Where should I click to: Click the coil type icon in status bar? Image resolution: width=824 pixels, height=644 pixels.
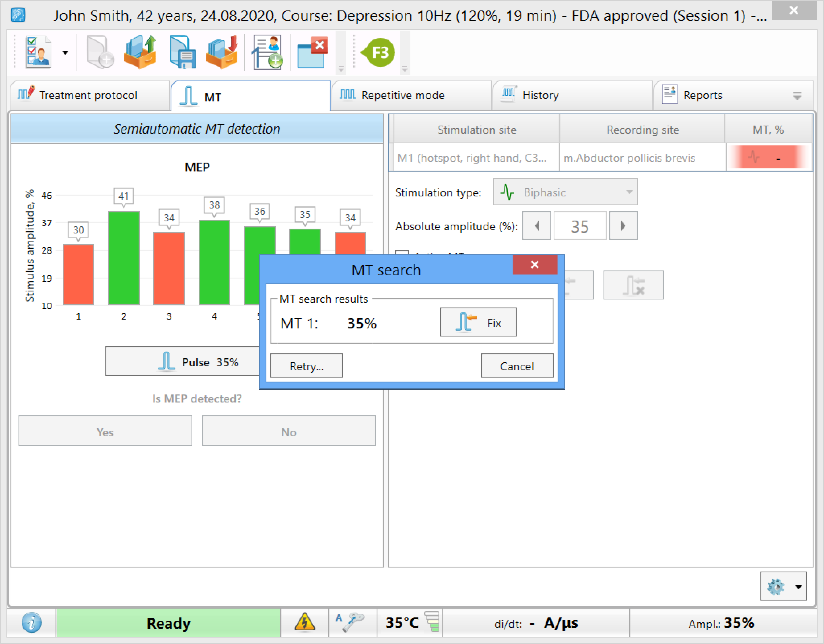click(351, 622)
